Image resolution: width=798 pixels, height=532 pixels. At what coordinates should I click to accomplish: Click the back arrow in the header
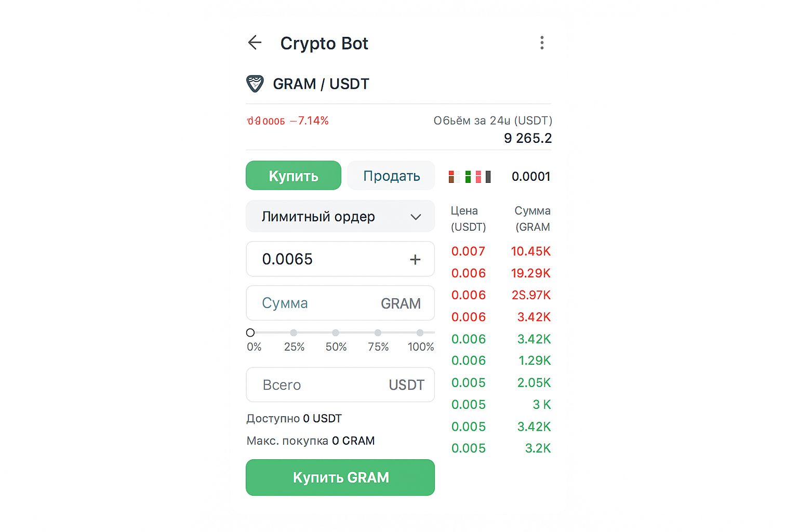(x=255, y=43)
